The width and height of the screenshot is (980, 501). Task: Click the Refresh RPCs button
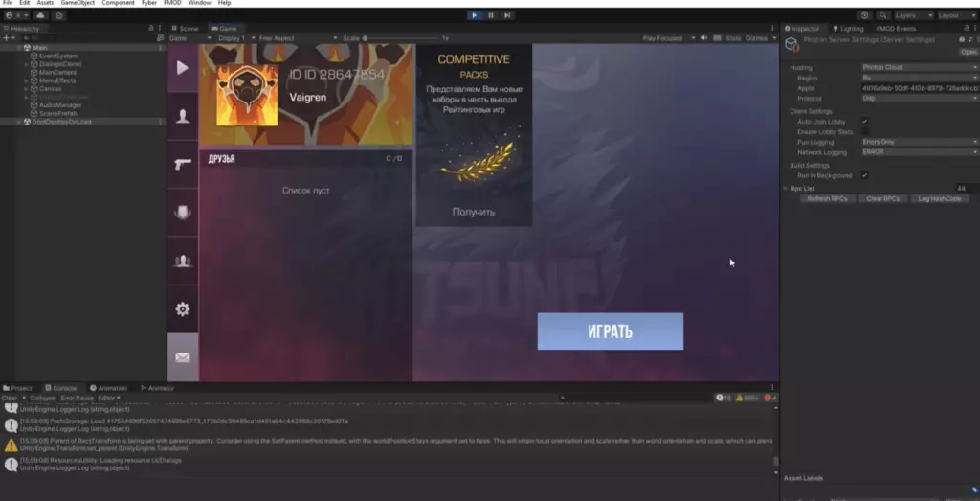coord(827,199)
